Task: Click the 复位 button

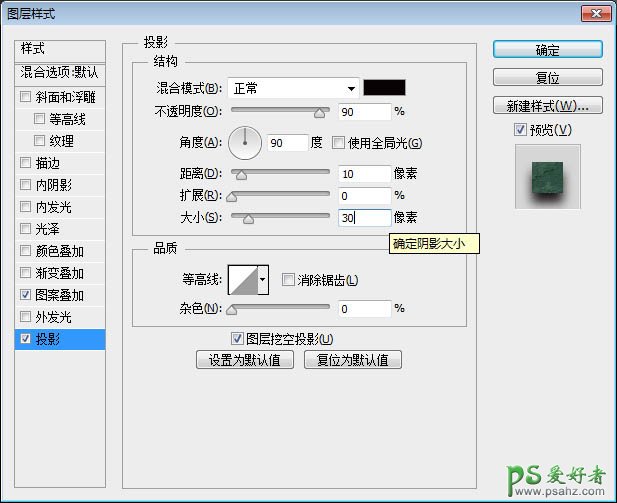Action: [547, 77]
